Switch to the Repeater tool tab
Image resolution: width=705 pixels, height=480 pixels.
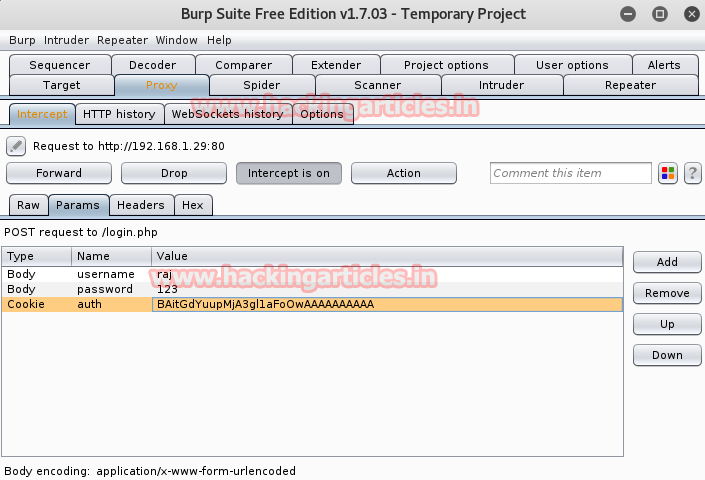point(630,85)
